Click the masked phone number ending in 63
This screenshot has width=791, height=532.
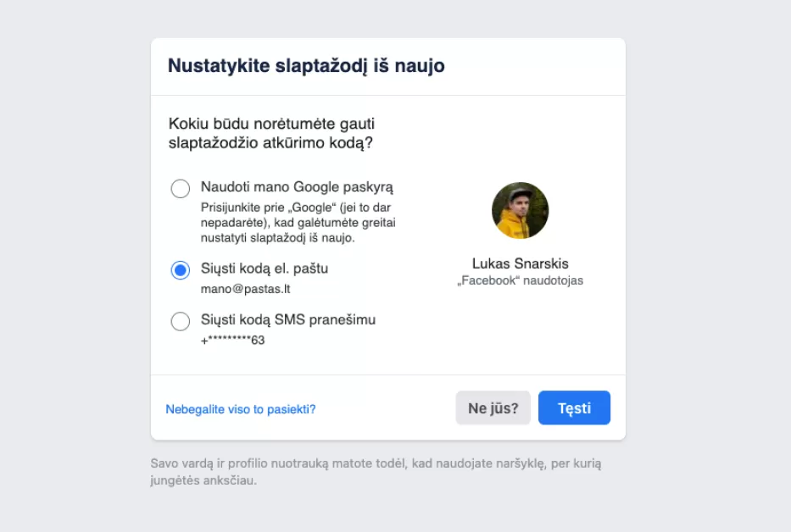point(233,340)
